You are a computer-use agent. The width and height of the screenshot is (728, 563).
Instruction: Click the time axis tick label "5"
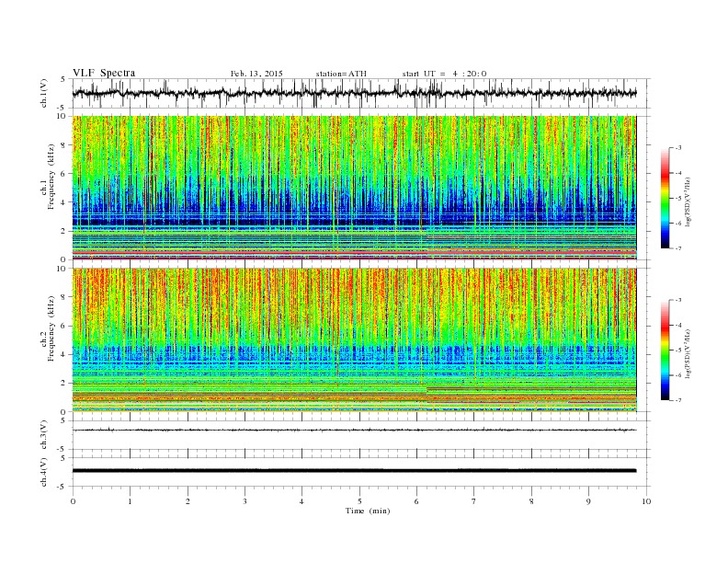tap(359, 501)
